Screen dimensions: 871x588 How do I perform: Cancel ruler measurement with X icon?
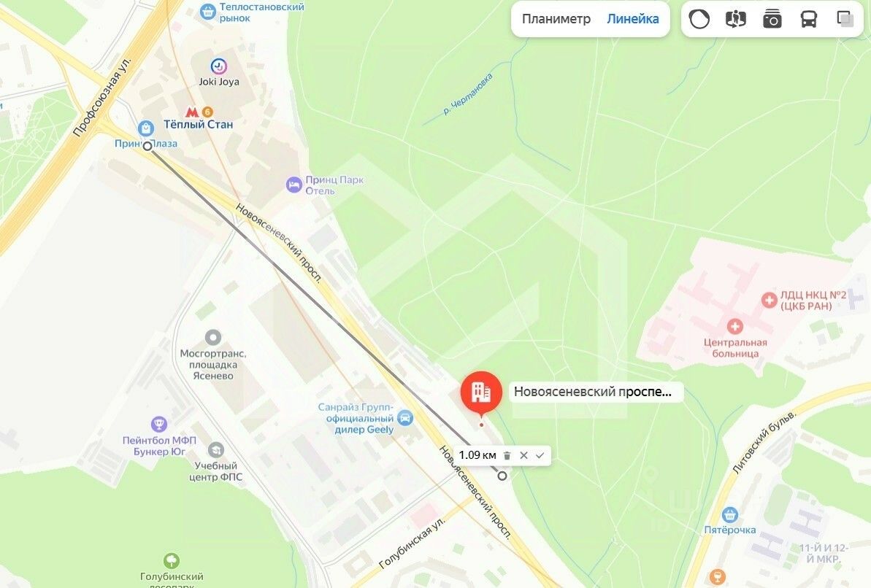click(x=523, y=455)
